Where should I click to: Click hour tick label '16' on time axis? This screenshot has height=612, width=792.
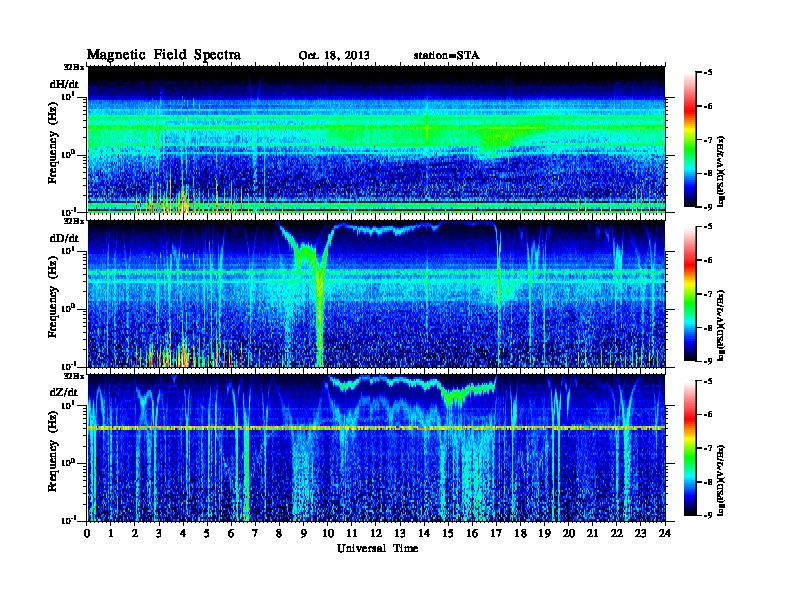pyautogui.click(x=472, y=533)
